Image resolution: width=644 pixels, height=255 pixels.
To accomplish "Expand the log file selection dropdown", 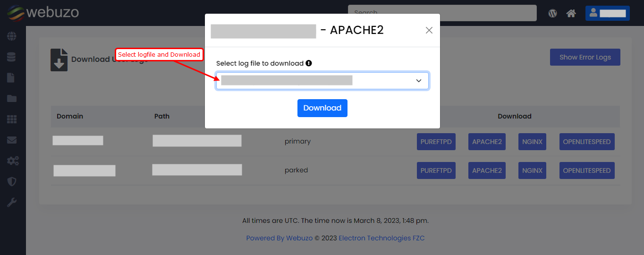I will coord(322,81).
